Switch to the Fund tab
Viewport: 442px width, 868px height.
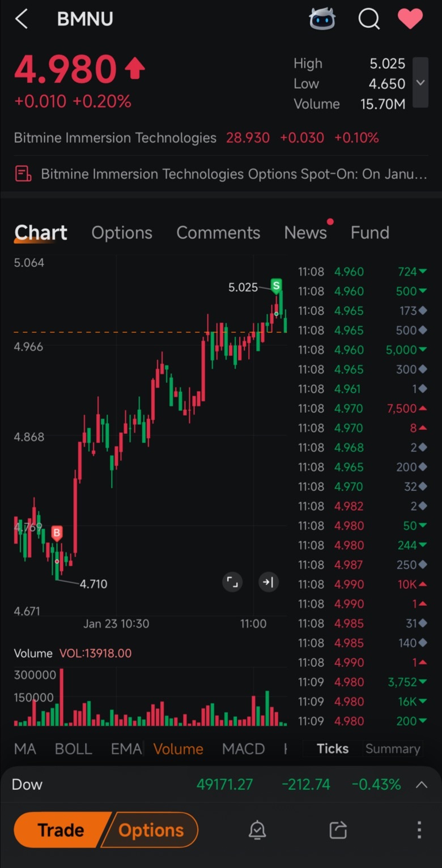point(370,233)
